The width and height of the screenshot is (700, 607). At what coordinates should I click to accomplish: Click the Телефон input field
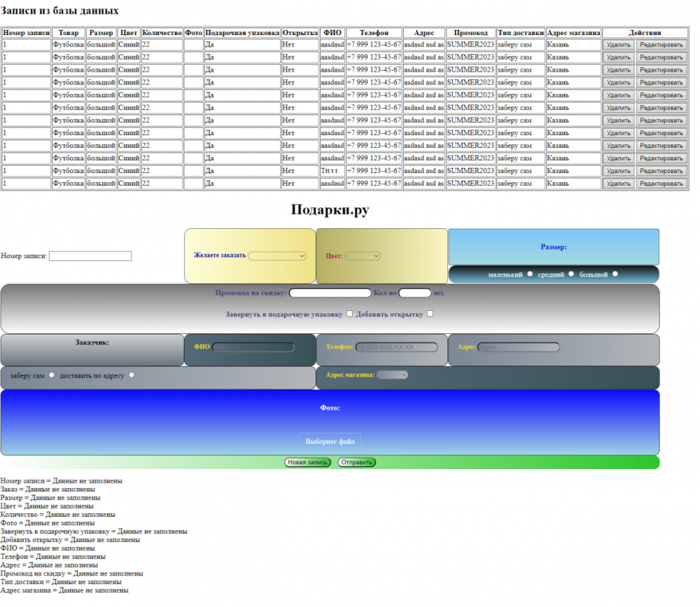pyautogui.click(x=396, y=347)
